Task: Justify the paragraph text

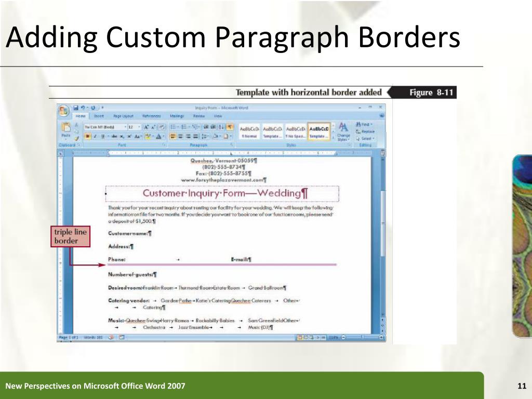Action: point(195,136)
